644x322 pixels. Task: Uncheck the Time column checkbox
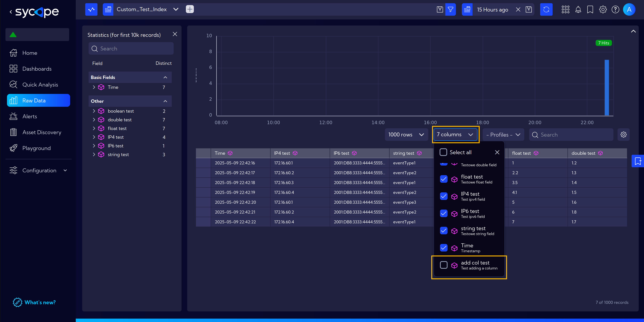pyautogui.click(x=444, y=248)
